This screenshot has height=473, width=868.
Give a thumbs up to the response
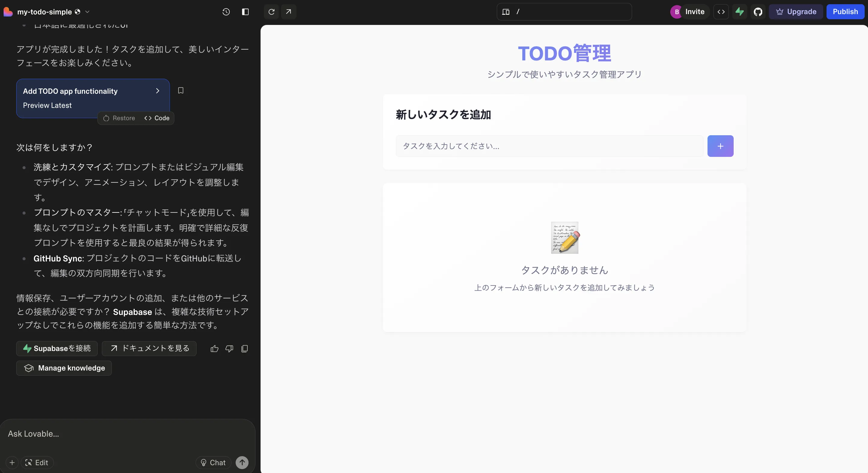[214, 349]
